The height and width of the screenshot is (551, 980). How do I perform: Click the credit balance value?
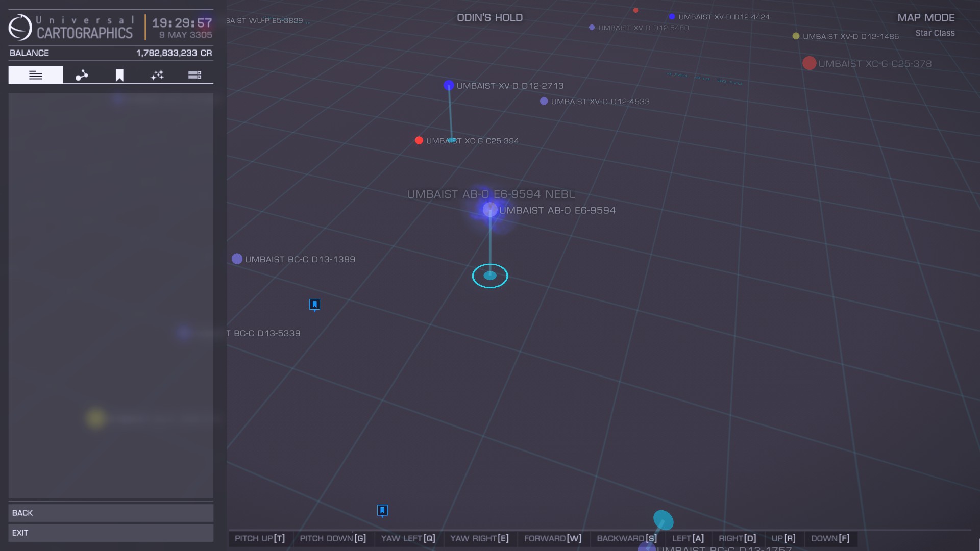[x=174, y=53]
